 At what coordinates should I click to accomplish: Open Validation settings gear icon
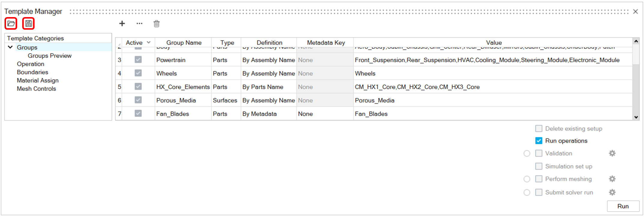(x=612, y=153)
